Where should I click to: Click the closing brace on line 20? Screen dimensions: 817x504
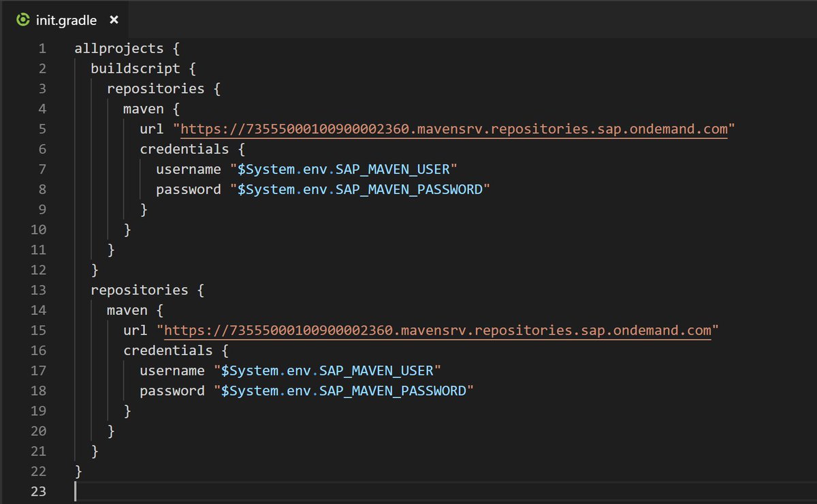pos(111,431)
